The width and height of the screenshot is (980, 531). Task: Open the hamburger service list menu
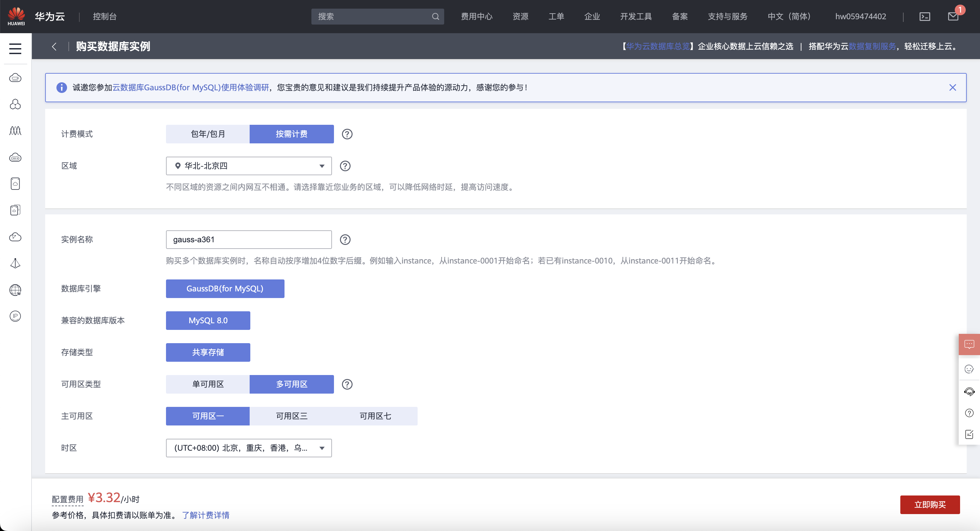(15, 48)
